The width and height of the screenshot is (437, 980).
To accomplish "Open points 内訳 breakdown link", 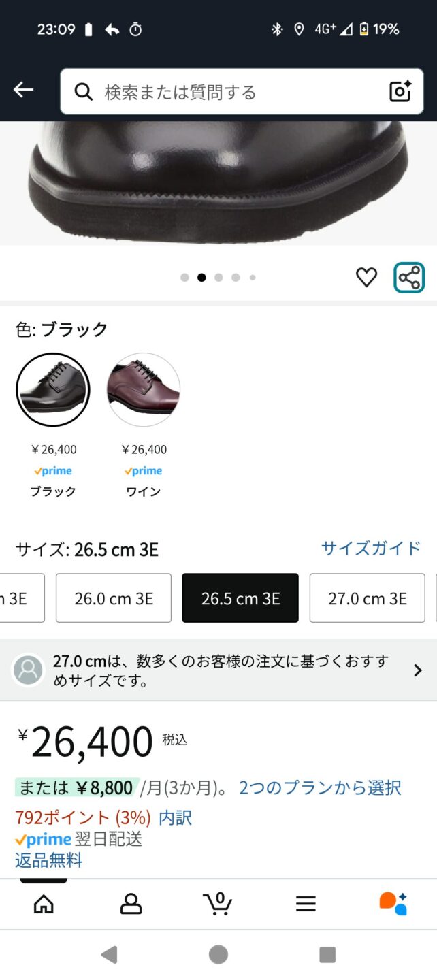I will pyautogui.click(x=176, y=817).
